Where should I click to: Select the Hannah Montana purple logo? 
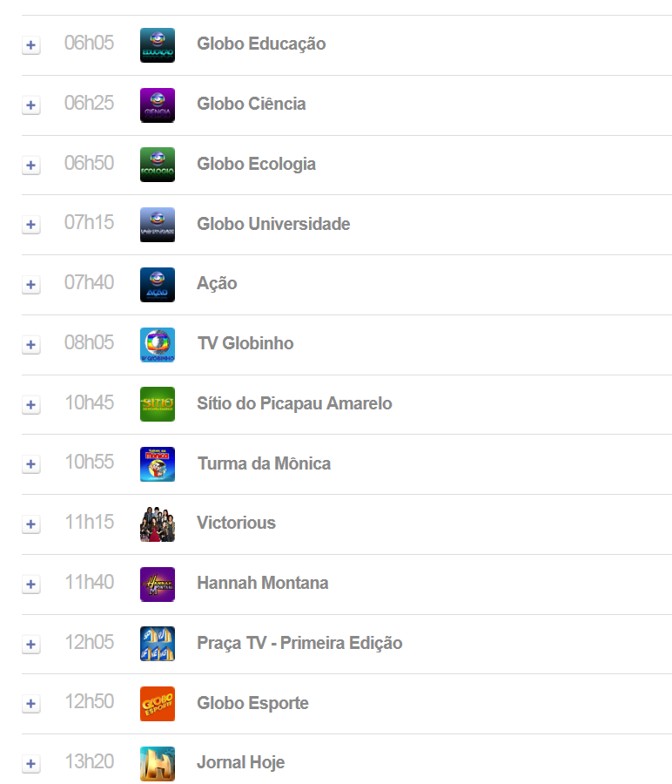click(x=158, y=584)
